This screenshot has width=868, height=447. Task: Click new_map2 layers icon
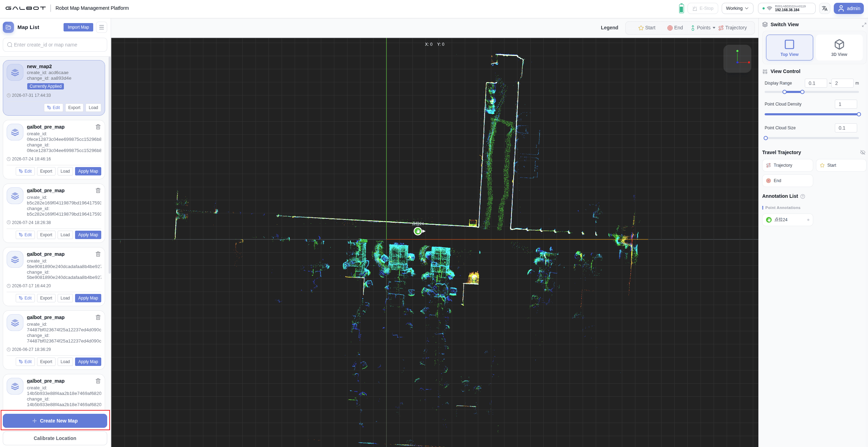point(15,72)
